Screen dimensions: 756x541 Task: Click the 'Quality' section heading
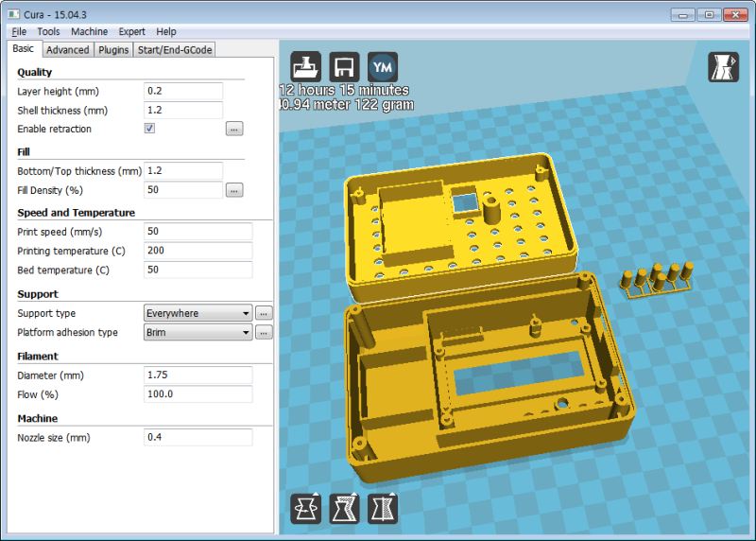click(34, 73)
